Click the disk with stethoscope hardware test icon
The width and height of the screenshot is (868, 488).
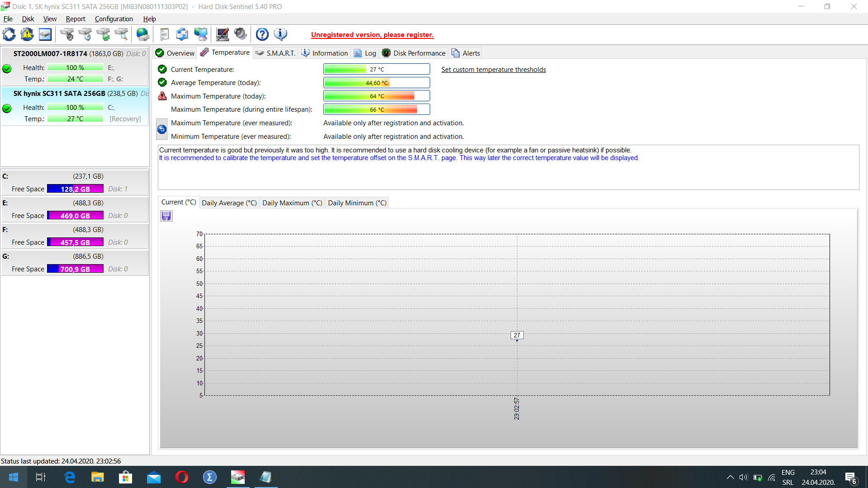(67, 34)
